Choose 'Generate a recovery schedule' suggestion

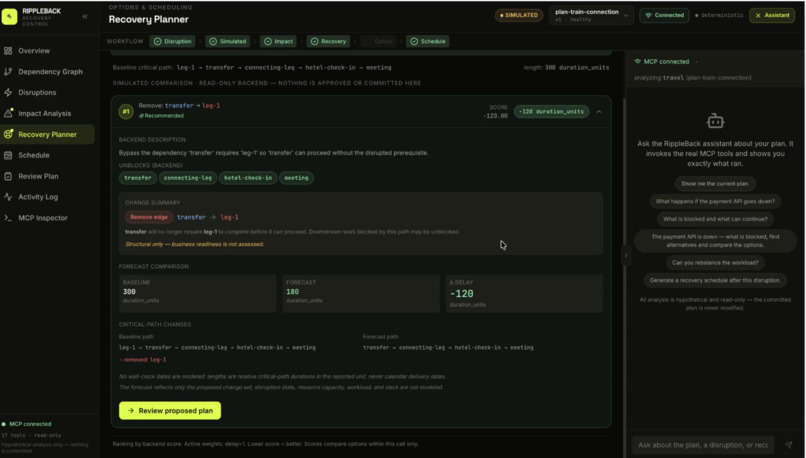[715, 281]
